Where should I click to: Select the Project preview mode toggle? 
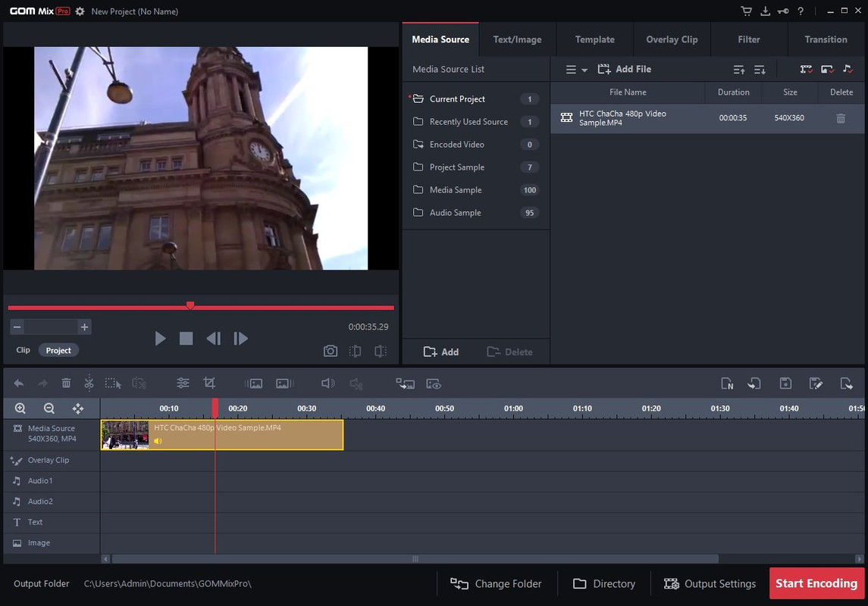point(58,351)
